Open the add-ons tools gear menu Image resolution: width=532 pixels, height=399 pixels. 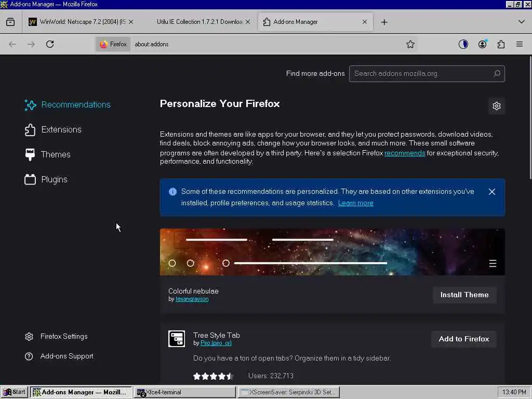(497, 106)
